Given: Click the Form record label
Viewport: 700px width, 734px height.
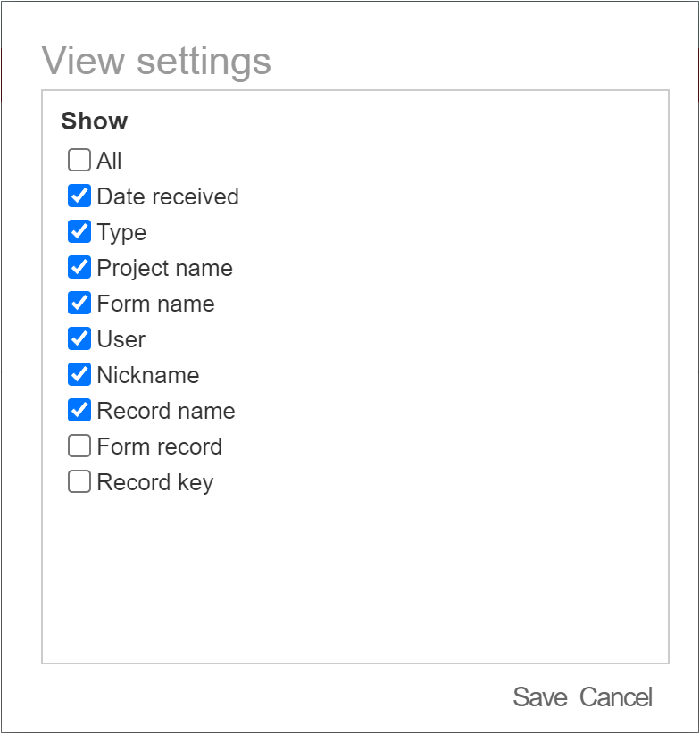Looking at the screenshot, I should [160, 446].
